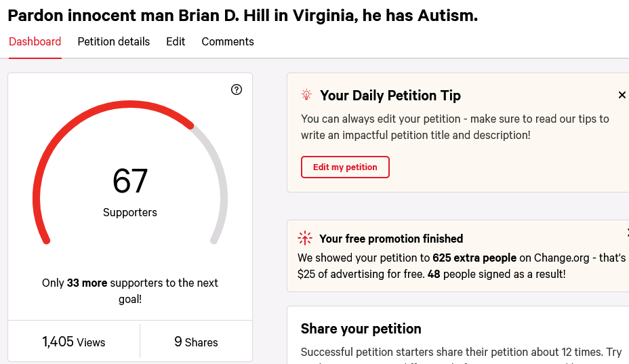Click the 1,405 Views statistic

[74, 342]
